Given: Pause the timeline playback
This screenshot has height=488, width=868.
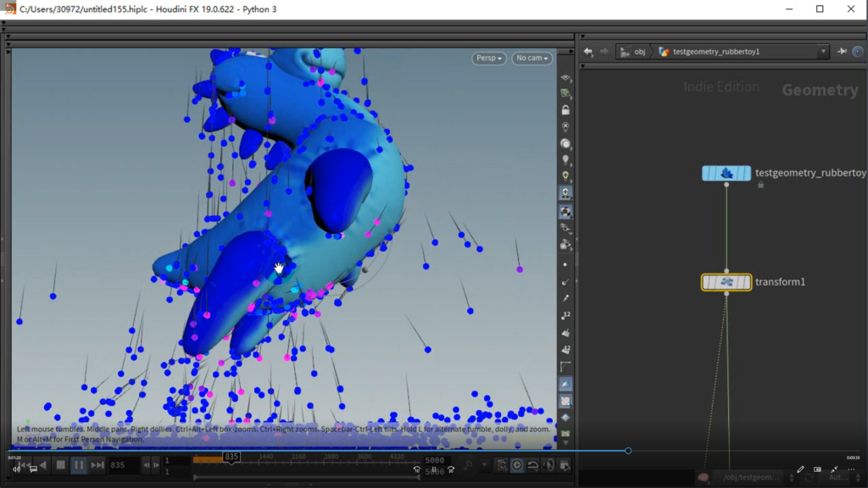Looking at the screenshot, I should [79, 465].
